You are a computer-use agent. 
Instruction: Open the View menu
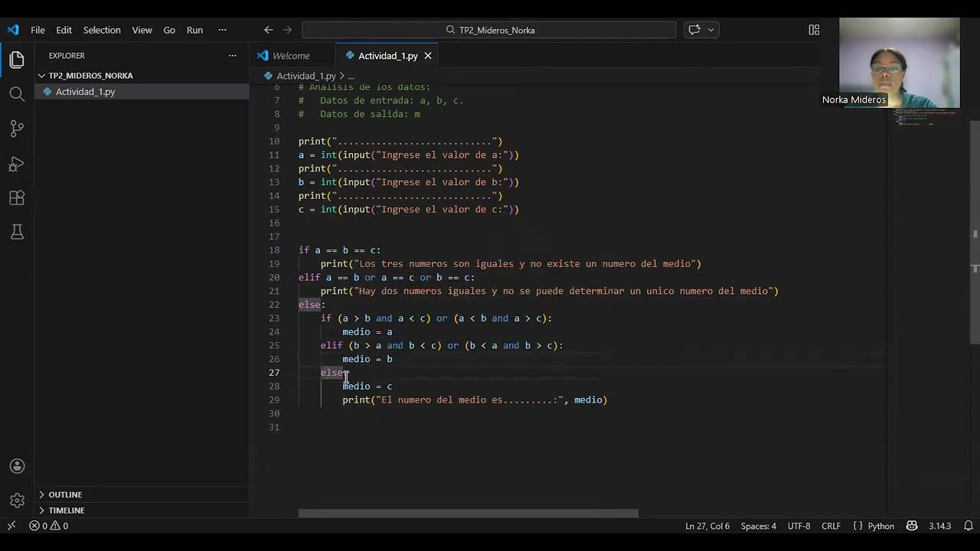(x=142, y=30)
